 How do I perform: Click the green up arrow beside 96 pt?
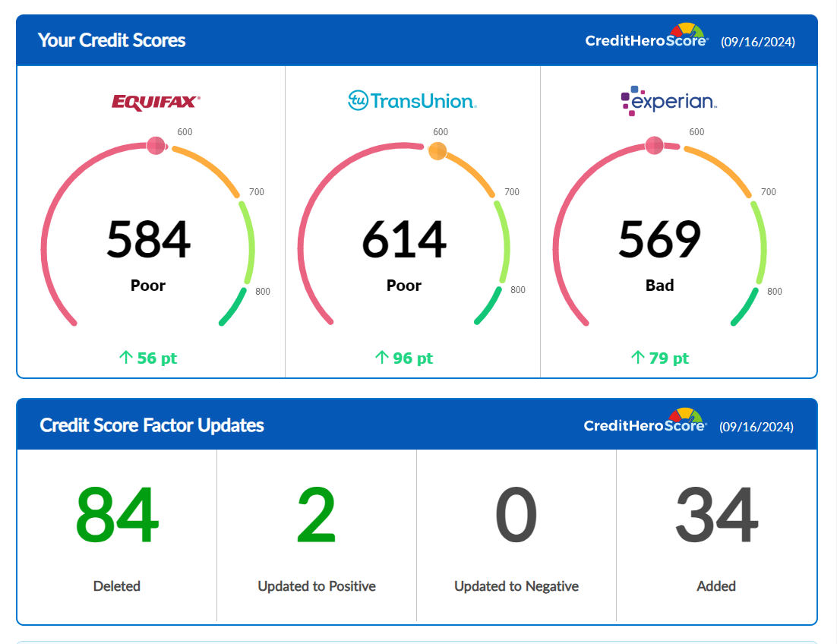point(381,357)
